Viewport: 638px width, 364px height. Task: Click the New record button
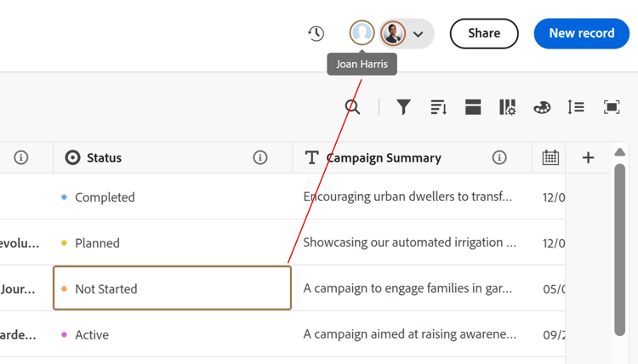tap(582, 33)
